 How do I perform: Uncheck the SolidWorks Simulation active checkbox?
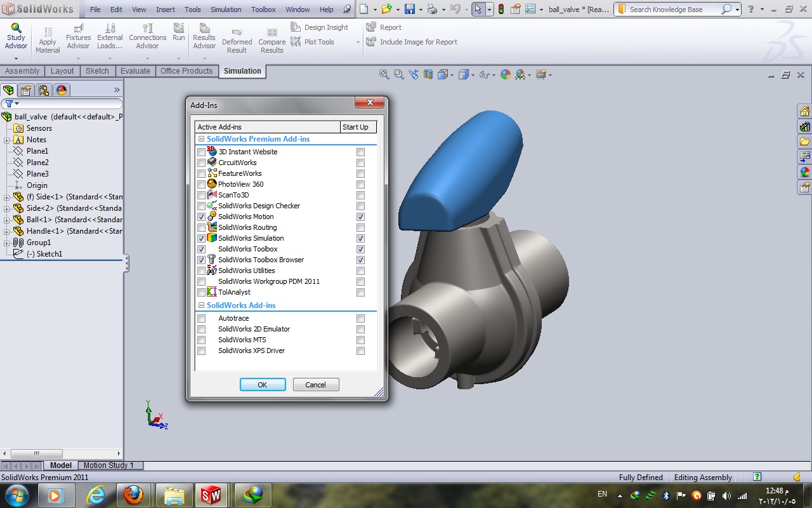(201, 239)
